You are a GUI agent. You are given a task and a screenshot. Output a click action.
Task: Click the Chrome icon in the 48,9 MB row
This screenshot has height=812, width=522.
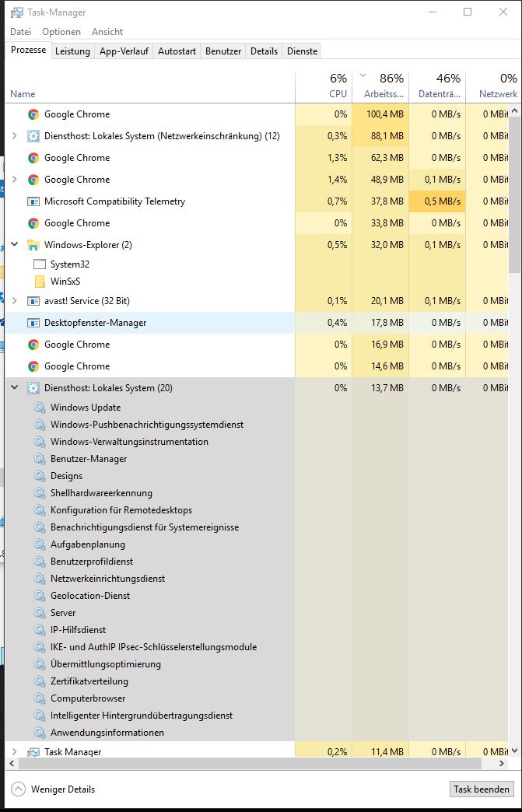[x=33, y=180]
